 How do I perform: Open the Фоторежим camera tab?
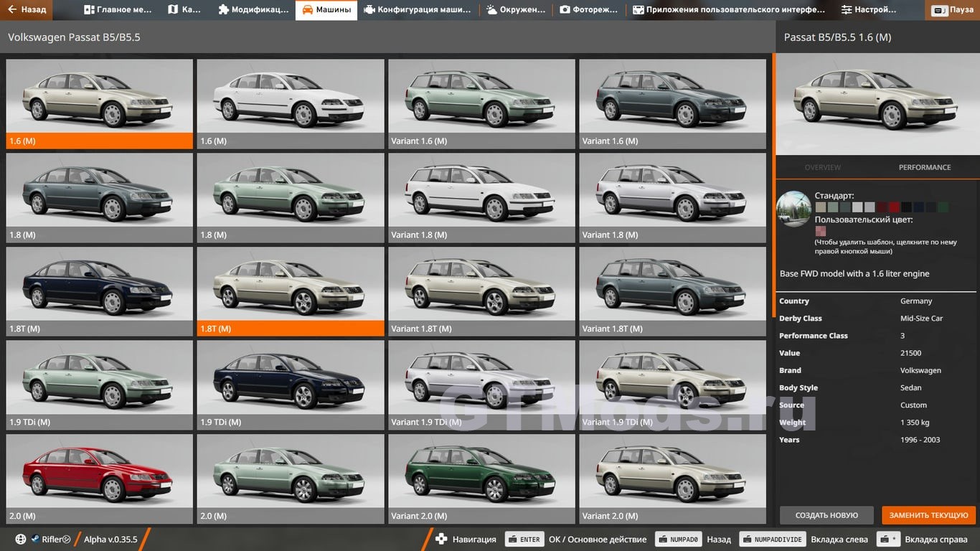[x=589, y=10]
